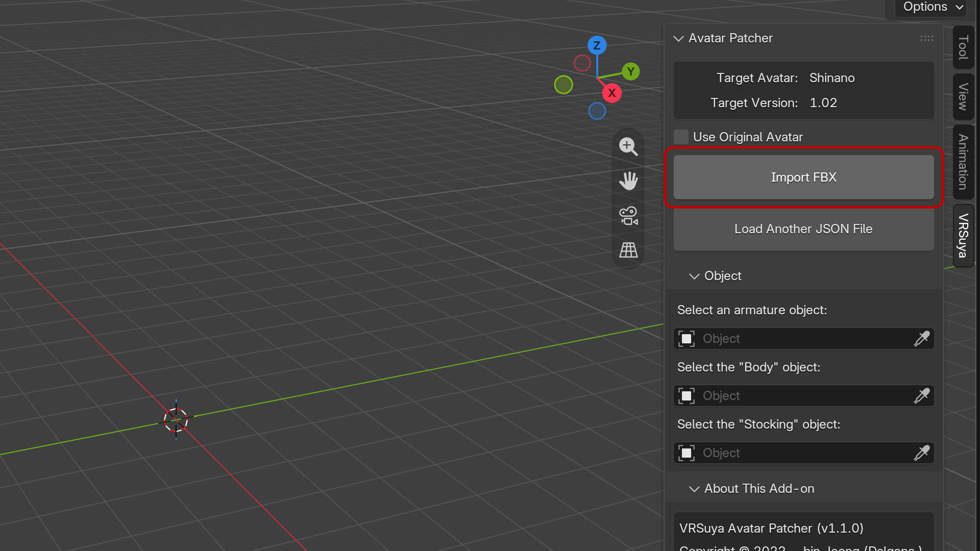Switch perspective/orthographic grid icon
The width and height of the screenshot is (980, 551).
(628, 250)
